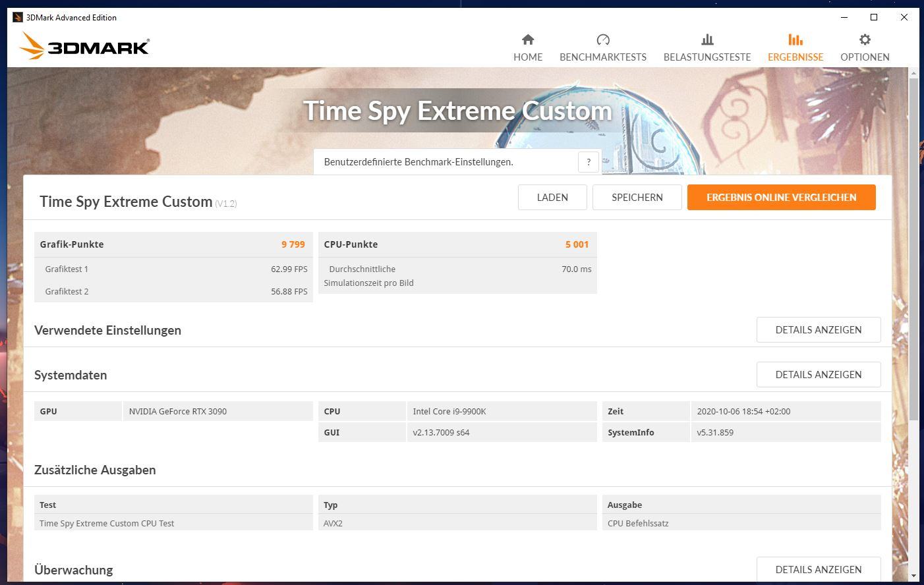Click the Zusätzliche Ausgaben heading
Viewport: 924px width, 585px height.
tap(95, 470)
